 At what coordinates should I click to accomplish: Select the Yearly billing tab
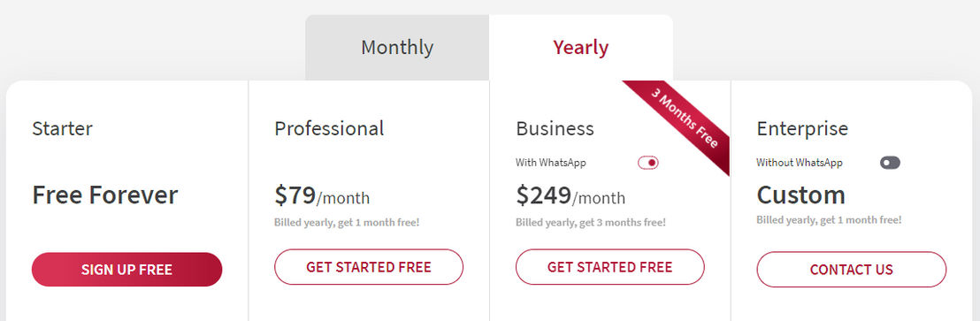click(x=580, y=48)
